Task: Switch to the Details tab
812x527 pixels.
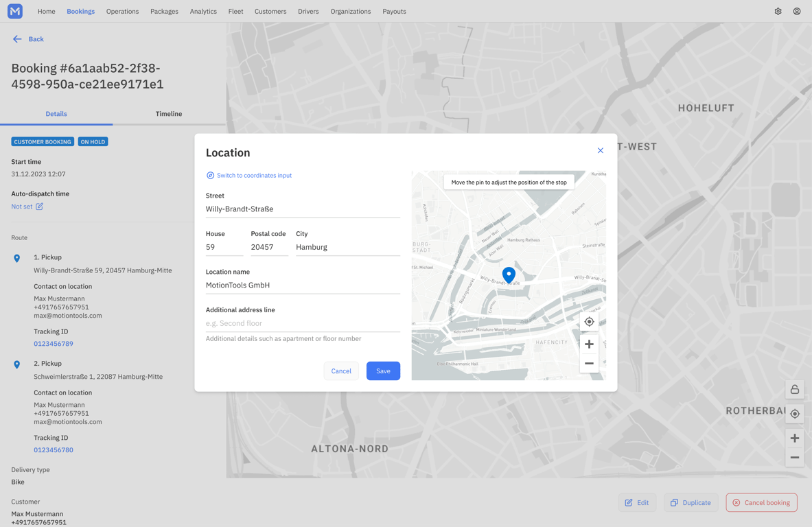Action: pos(56,114)
